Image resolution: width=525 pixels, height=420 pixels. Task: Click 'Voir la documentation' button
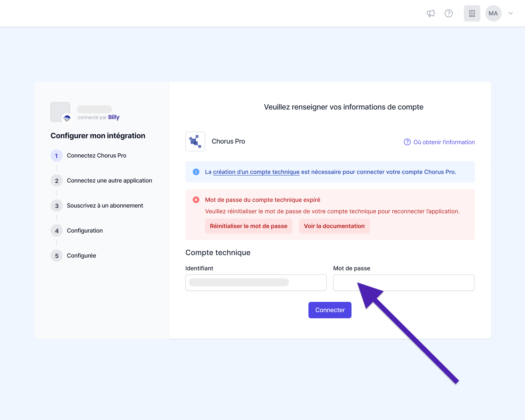point(334,226)
